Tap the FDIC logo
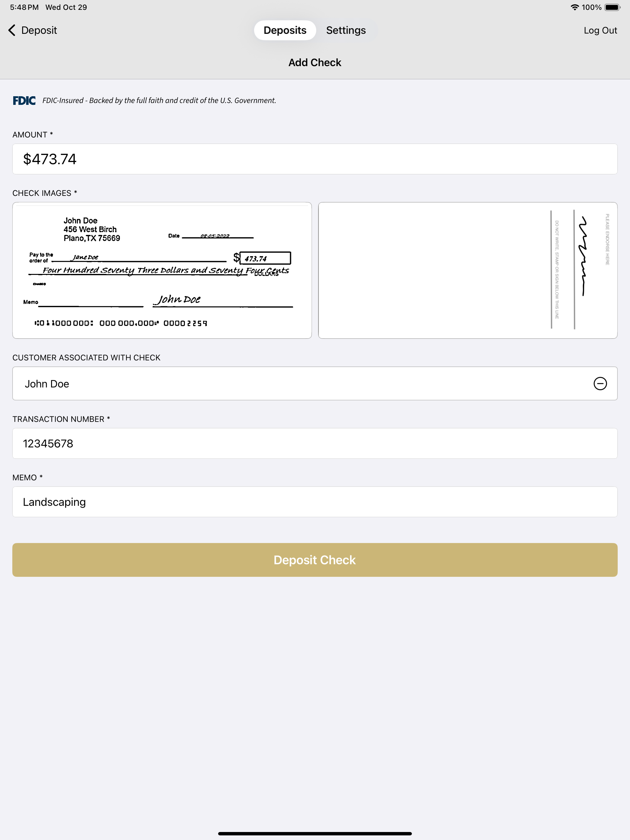Image resolution: width=630 pixels, height=840 pixels. point(24,101)
